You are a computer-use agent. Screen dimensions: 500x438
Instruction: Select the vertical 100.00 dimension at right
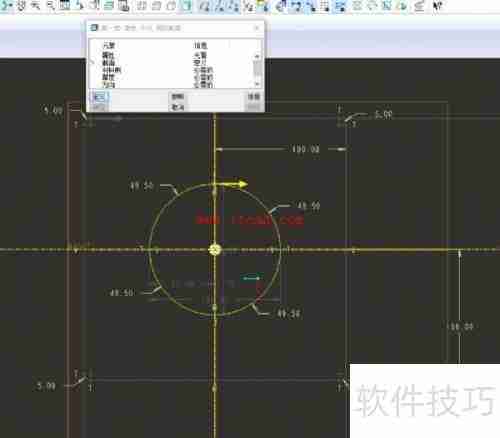point(460,326)
